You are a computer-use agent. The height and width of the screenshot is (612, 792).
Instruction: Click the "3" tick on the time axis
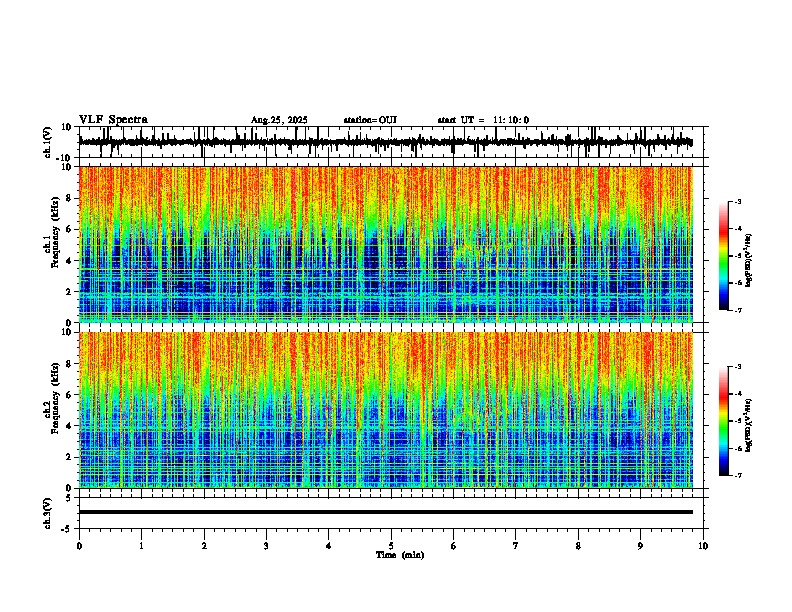(266, 546)
